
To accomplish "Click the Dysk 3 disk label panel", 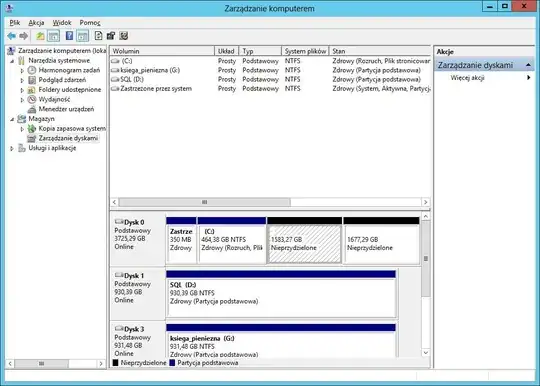I will (137, 340).
